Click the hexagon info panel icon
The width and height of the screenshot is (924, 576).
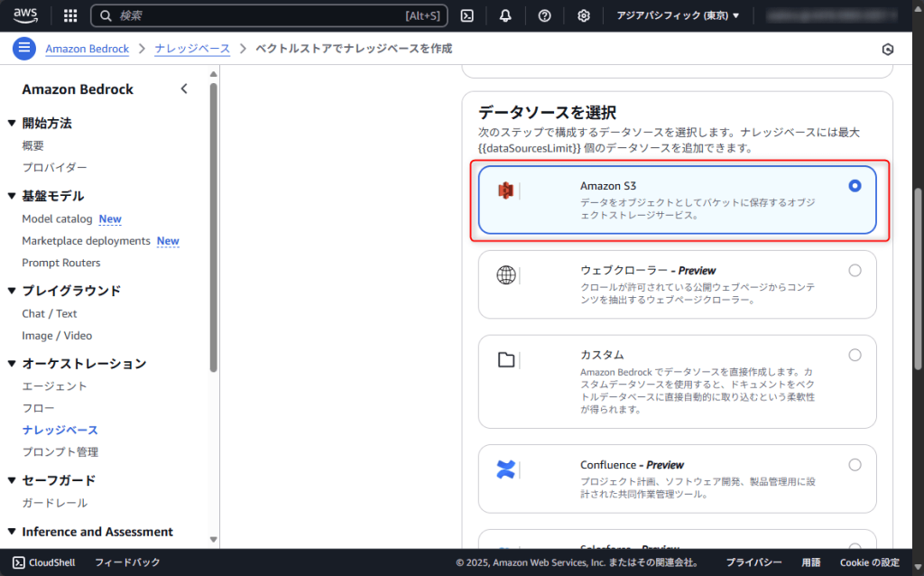pyautogui.click(x=888, y=50)
